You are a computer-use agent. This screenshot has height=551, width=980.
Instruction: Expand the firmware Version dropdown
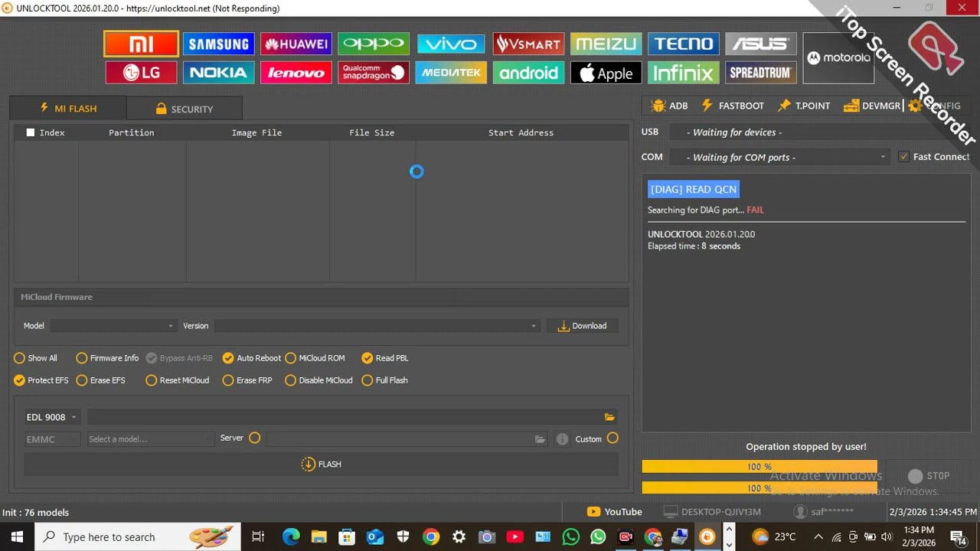tap(377, 326)
